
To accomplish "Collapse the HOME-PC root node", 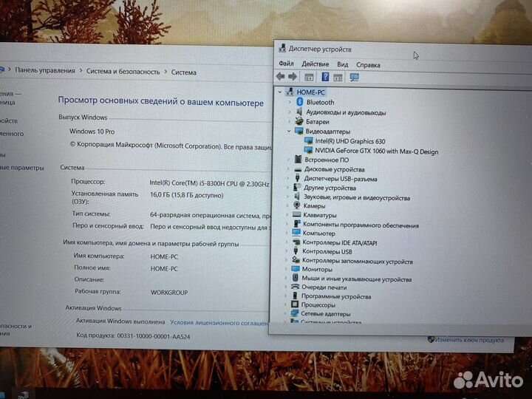I will 280,92.
